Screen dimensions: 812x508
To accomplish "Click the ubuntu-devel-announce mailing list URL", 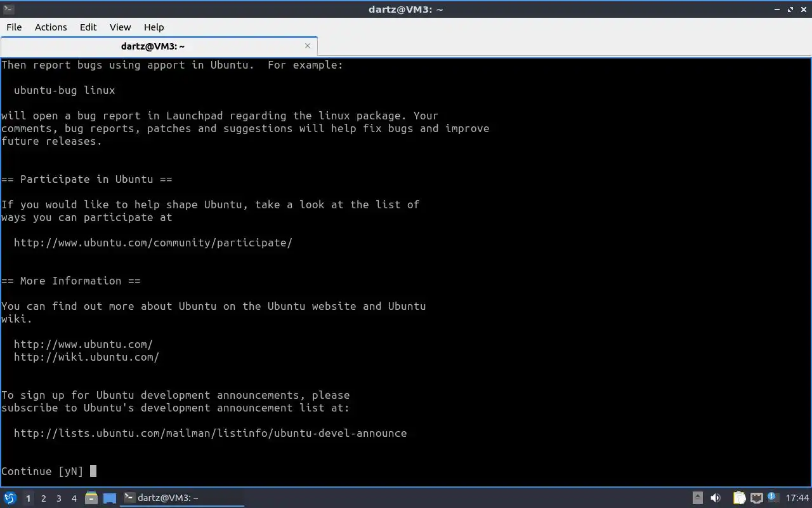I will tap(210, 433).
